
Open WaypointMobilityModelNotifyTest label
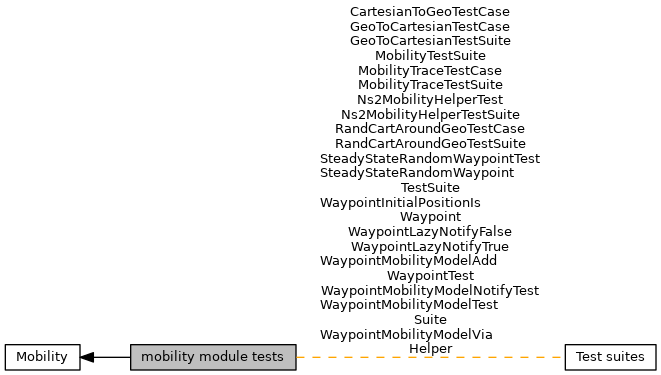click(x=430, y=291)
